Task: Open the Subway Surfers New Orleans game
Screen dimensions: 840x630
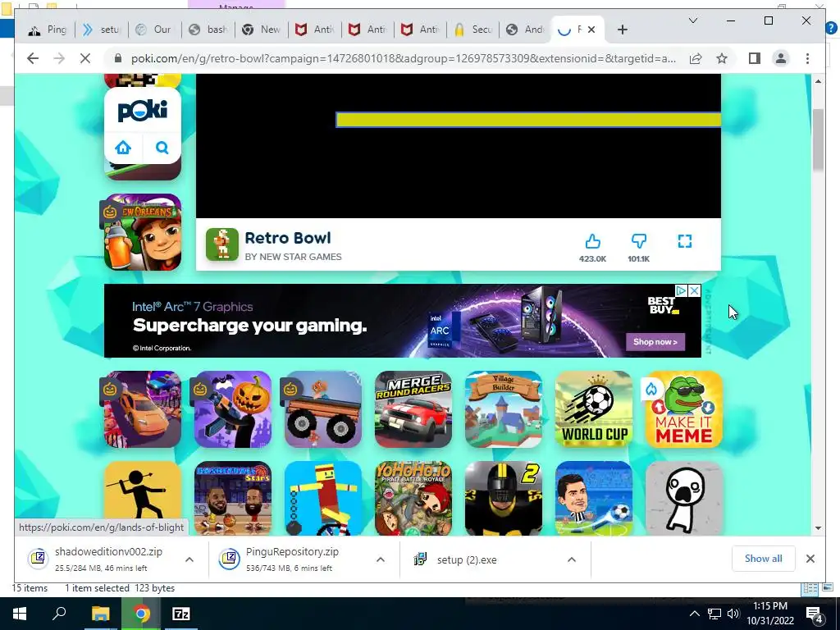Action: click(x=143, y=232)
